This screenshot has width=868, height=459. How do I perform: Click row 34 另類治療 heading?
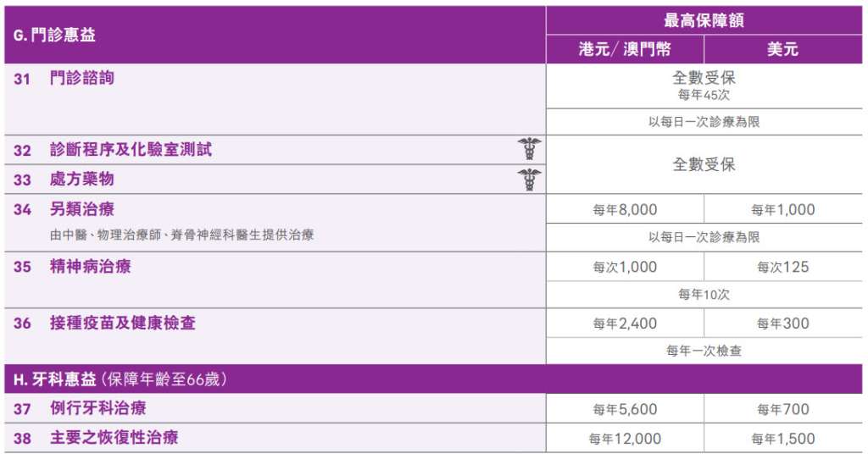pos(81,209)
